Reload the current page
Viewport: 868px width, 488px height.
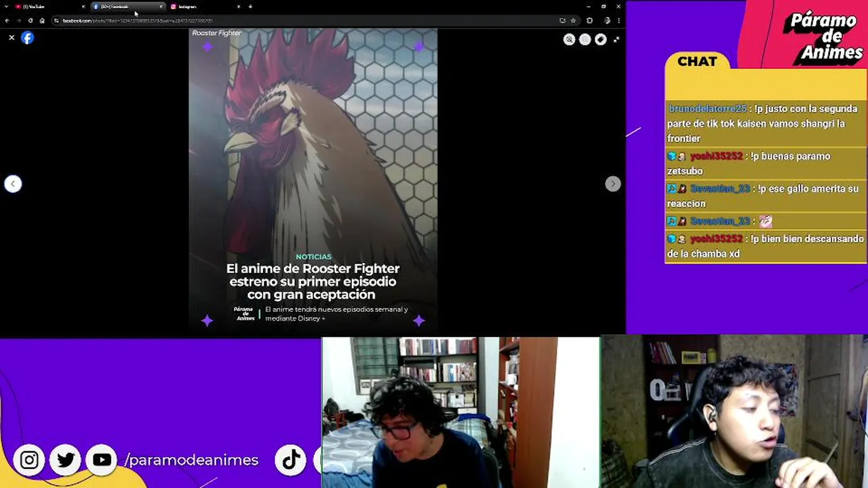(30, 20)
